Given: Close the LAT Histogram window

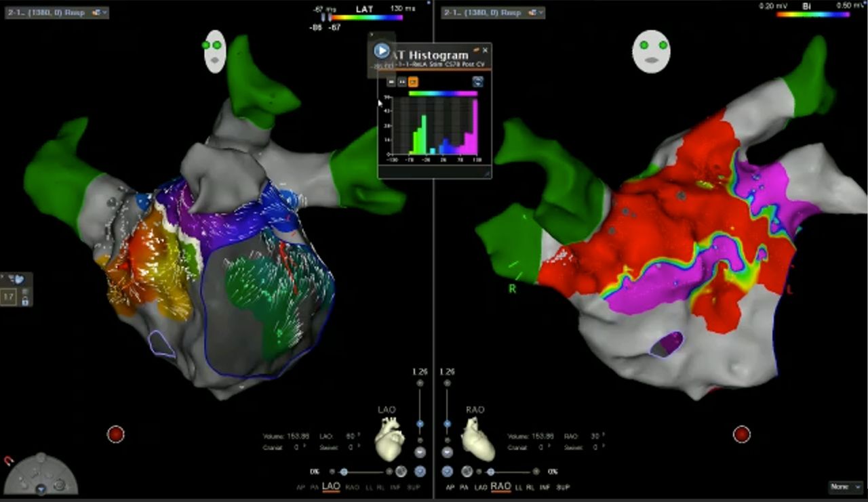Looking at the screenshot, I should (485, 50).
